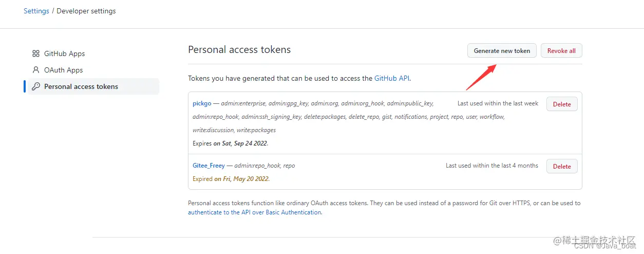The image size is (644, 254).
Task: Open the Gitee_Freey token
Action: pos(209,166)
